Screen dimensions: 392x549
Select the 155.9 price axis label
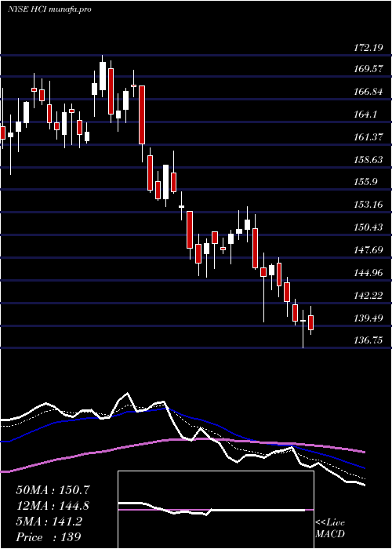366,182
